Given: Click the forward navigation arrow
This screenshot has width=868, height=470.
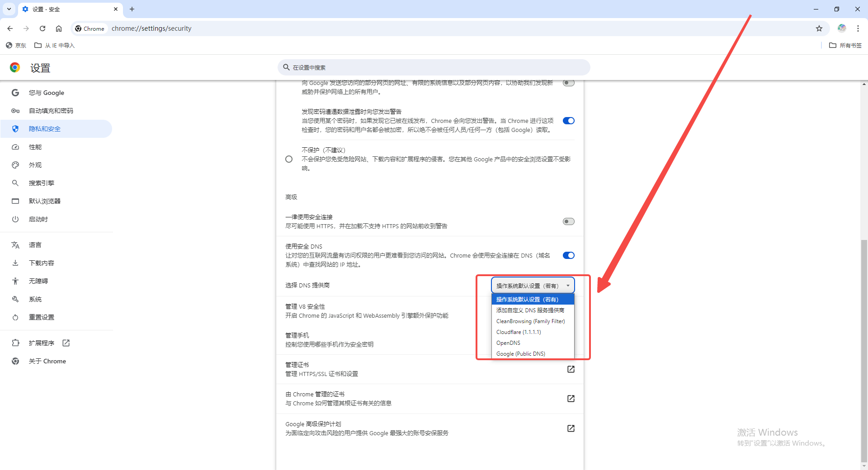Looking at the screenshot, I should pos(26,28).
